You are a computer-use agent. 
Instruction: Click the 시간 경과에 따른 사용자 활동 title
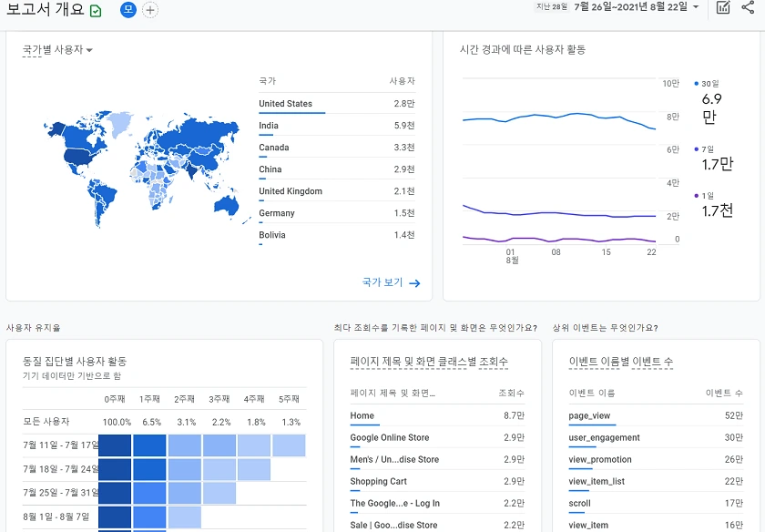[523, 50]
